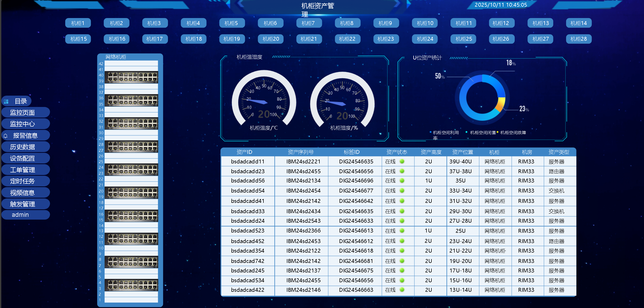The image size is (644, 308).
Task: Click green online status dot for bsdadcadd11
Action: pos(402,161)
